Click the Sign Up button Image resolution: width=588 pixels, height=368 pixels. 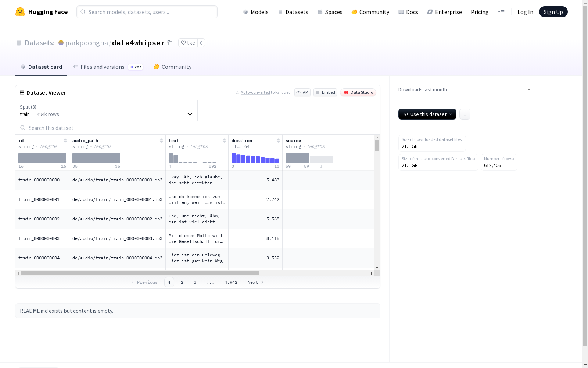coord(553,12)
